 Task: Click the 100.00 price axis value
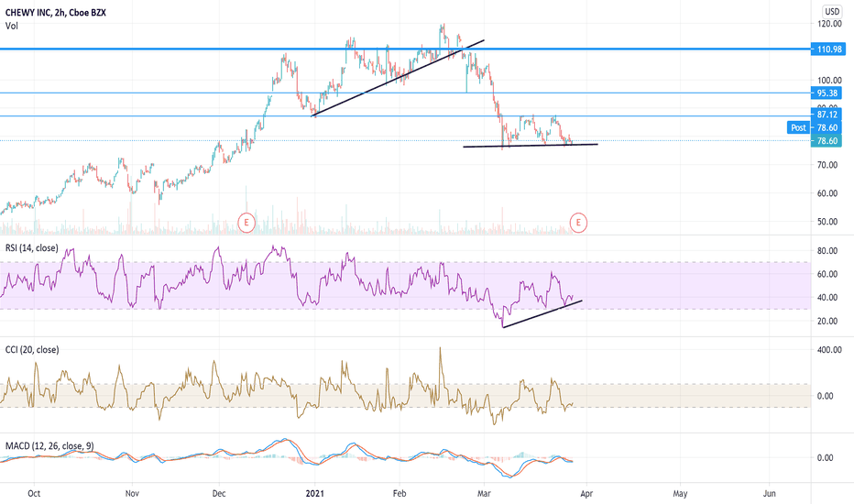[x=829, y=80]
